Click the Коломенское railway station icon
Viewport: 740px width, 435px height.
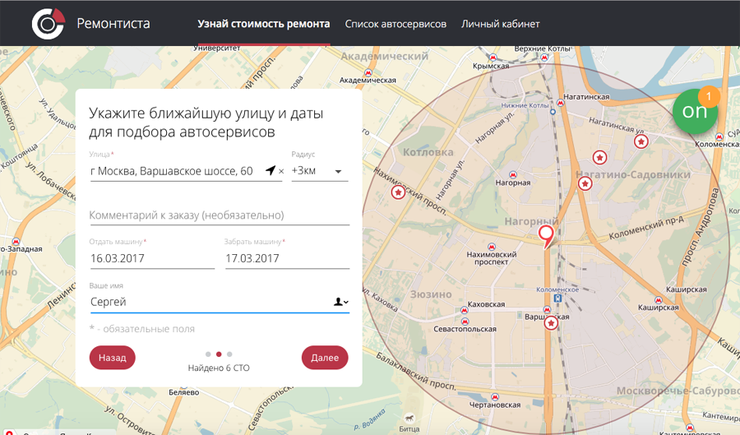[557, 298]
